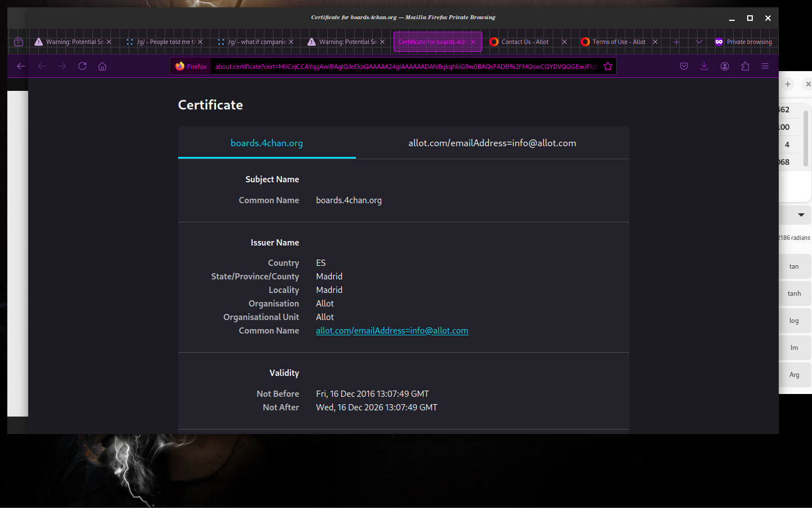Click the Not Before date 16 Dec 2016

click(372, 394)
